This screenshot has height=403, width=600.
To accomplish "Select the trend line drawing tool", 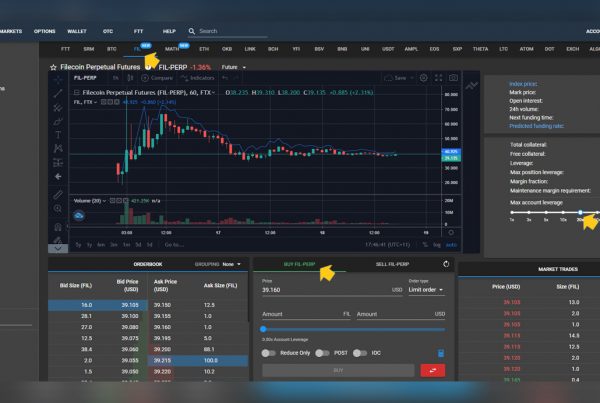I will pos(58,93).
